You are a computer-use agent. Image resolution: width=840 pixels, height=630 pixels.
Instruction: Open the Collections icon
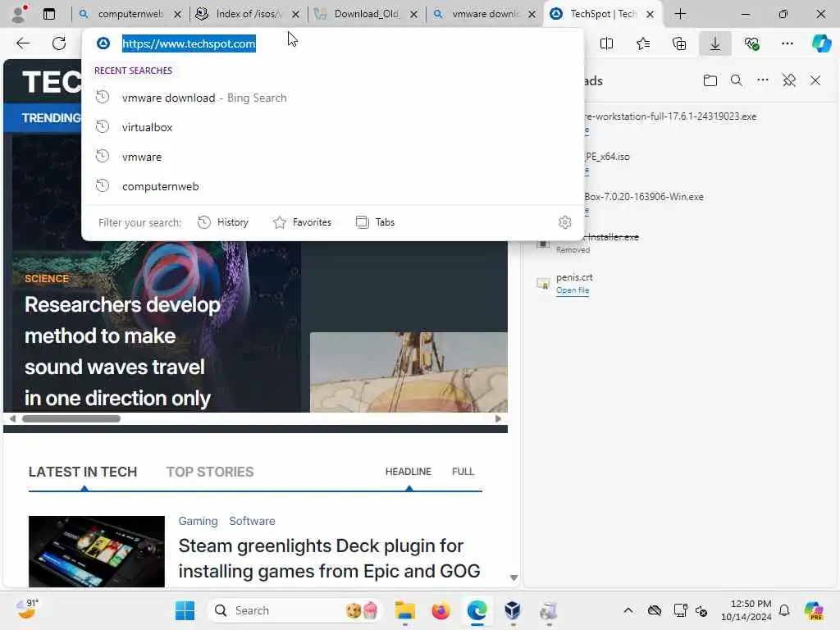pos(678,43)
